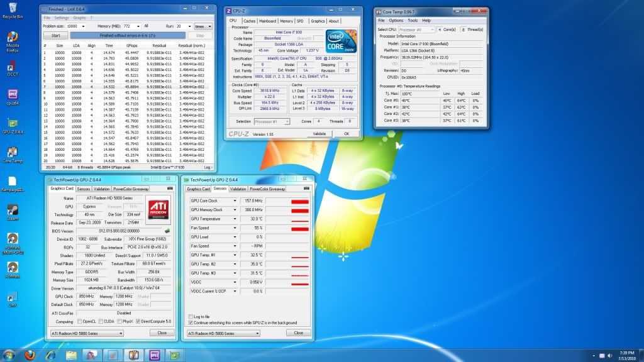Click the Threads count field in Core Temp
Image resolution: width=644 pixels, height=362 pixels.
[464, 30]
